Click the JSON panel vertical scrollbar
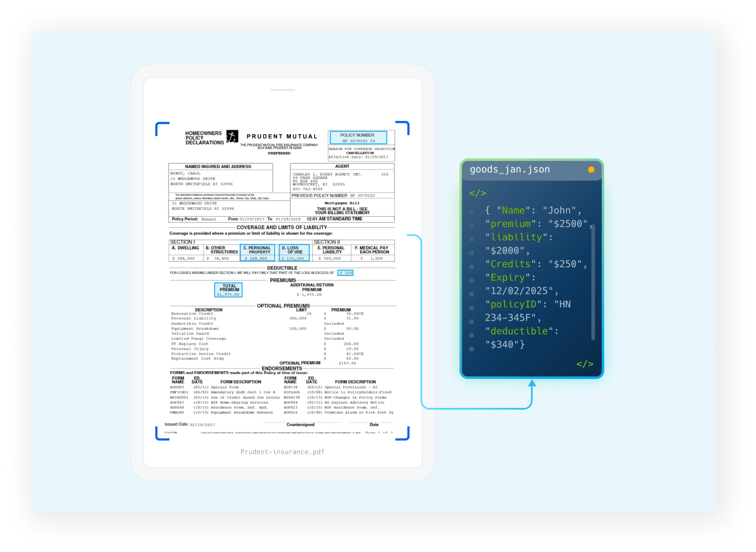This screenshot has height=552, width=756. [x=593, y=282]
